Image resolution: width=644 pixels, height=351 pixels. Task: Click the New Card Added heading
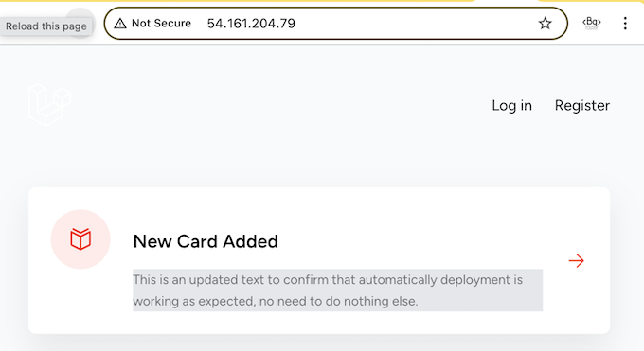pyautogui.click(x=206, y=241)
